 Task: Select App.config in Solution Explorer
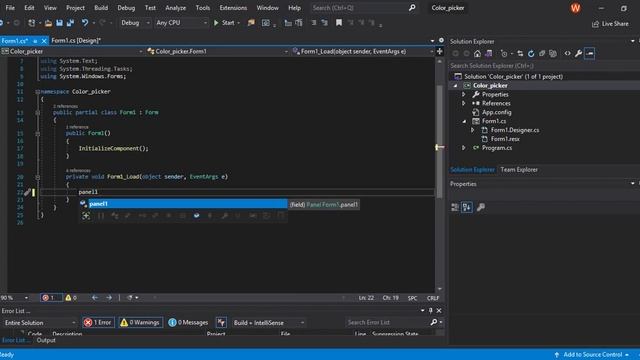[x=496, y=112]
